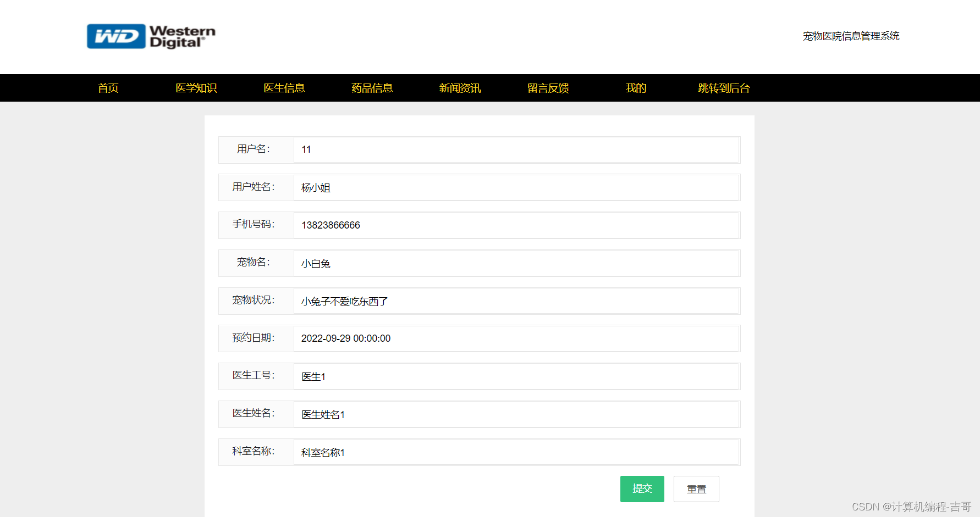Image resolution: width=980 pixels, height=517 pixels.
Task: Click the 宠物医院信息管理系统 title text
Action: pos(851,36)
